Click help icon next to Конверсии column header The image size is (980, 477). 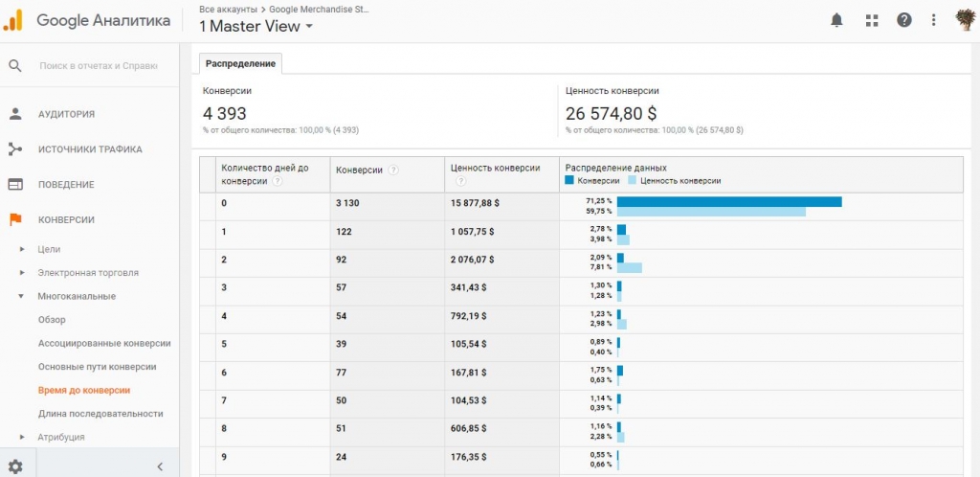[x=393, y=170]
